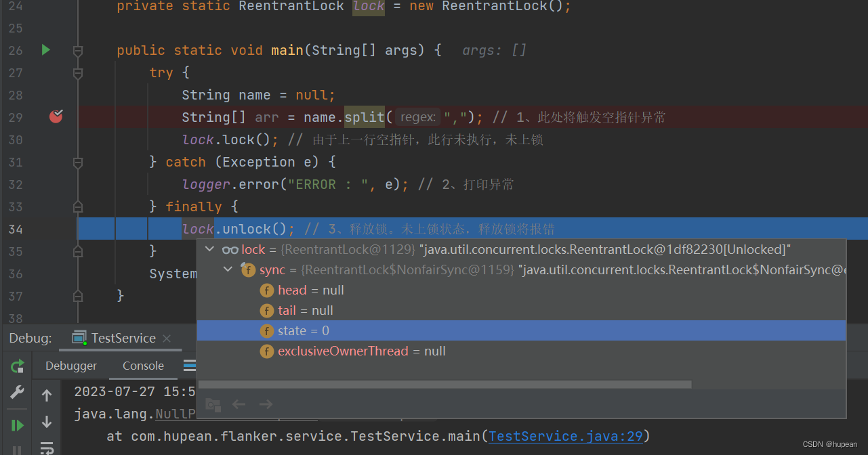
Task: Navigate back using the left arrow
Action: (239, 404)
